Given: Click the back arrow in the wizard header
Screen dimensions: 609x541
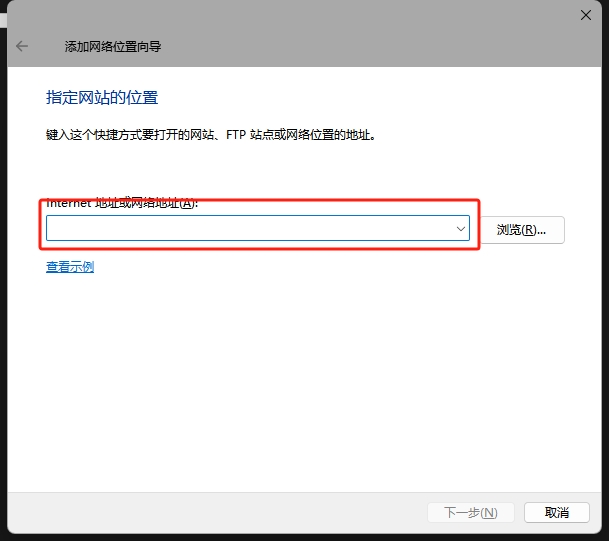Looking at the screenshot, I should coord(22,46).
